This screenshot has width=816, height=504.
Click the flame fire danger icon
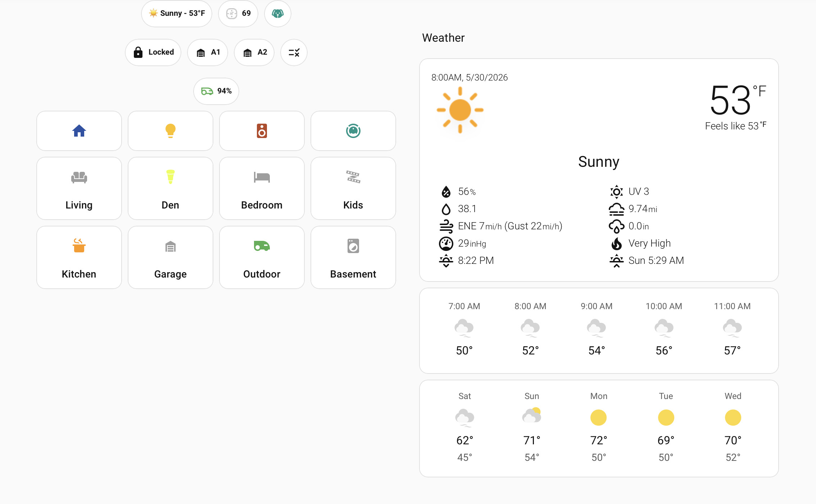coord(617,244)
